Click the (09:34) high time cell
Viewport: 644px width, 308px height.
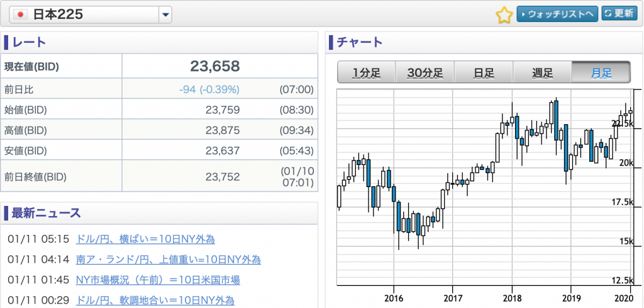pos(297,130)
